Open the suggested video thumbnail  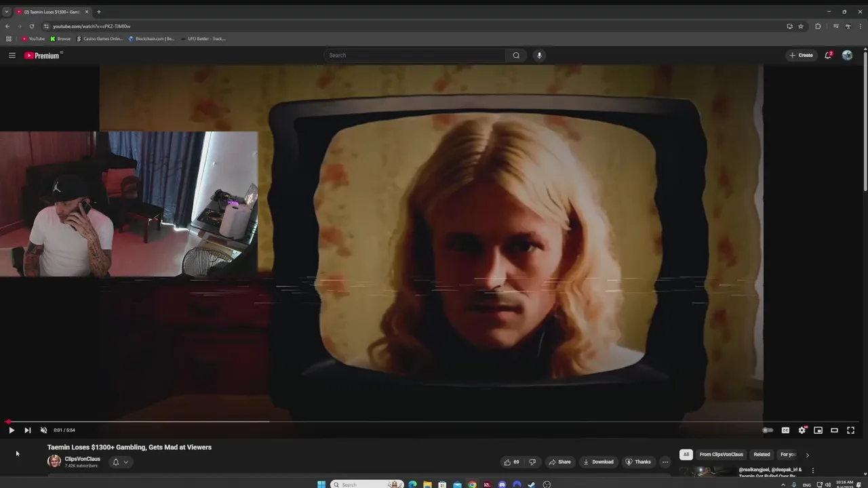(706, 471)
